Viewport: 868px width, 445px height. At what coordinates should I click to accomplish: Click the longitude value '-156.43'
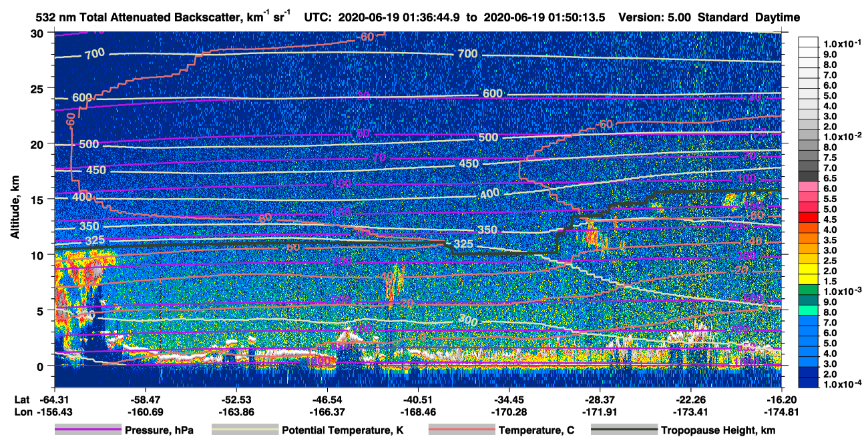[x=54, y=412]
